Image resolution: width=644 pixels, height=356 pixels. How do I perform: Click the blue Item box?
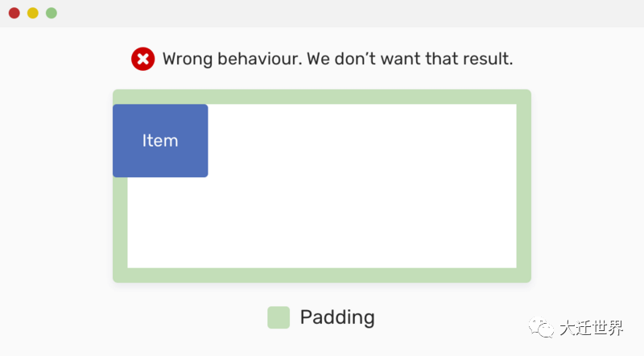(x=160, y=141)
